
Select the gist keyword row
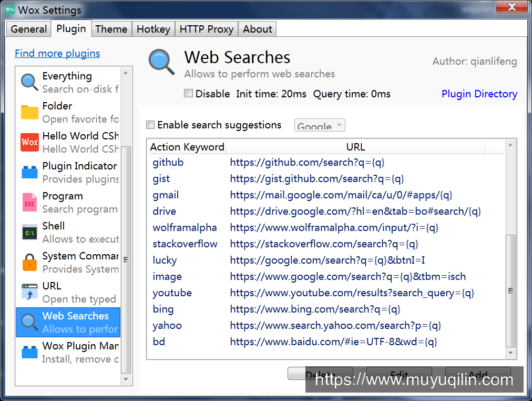(326, 178)
